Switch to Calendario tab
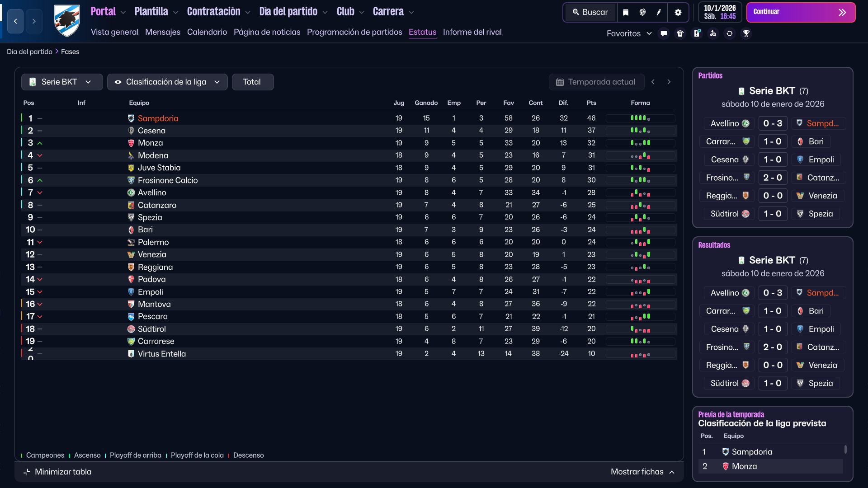The height and width of the screenshot is (488, 868). click(207, 32)
